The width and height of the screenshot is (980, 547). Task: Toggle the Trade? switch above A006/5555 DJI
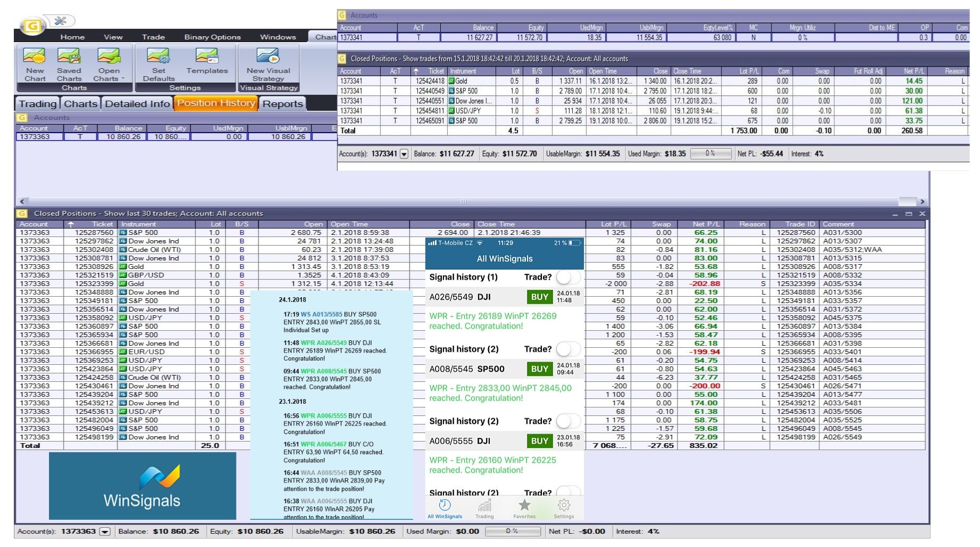point(568,421)
